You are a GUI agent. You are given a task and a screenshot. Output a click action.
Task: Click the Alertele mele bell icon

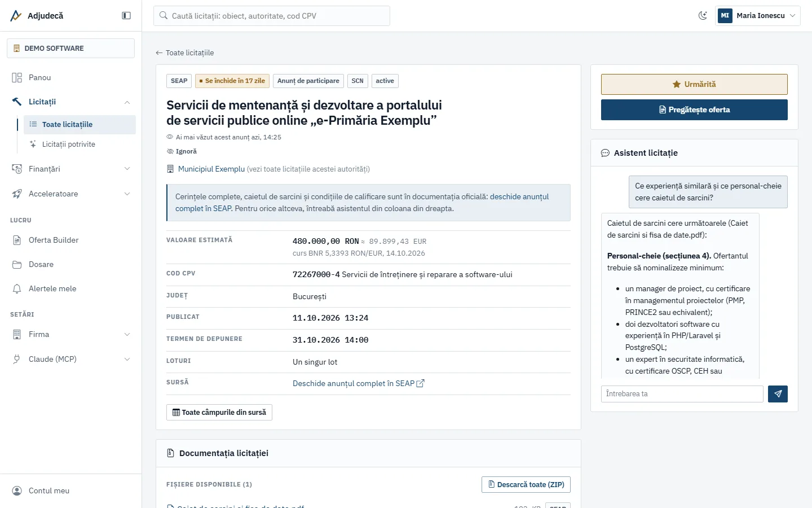pos(17,288)
